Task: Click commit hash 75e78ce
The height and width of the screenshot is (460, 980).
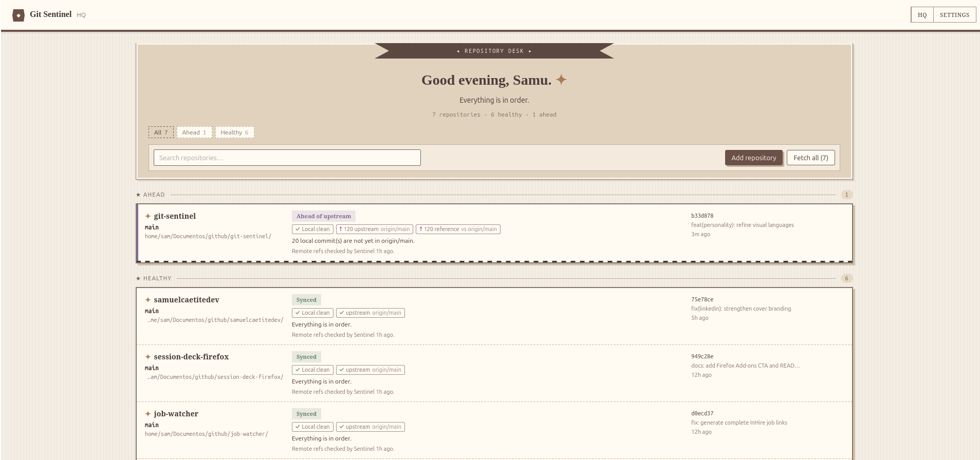Action: coord(702,299)
